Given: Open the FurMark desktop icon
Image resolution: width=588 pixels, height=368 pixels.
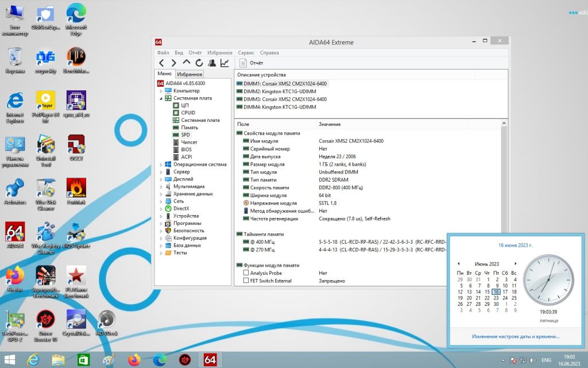Looking at the screenshot, I should pos(76,191).
